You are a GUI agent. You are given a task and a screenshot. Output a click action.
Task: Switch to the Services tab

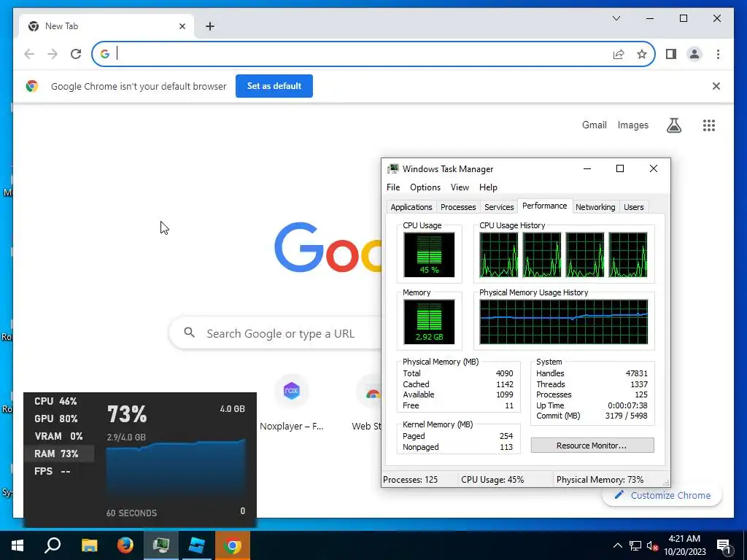click(499, 207)
